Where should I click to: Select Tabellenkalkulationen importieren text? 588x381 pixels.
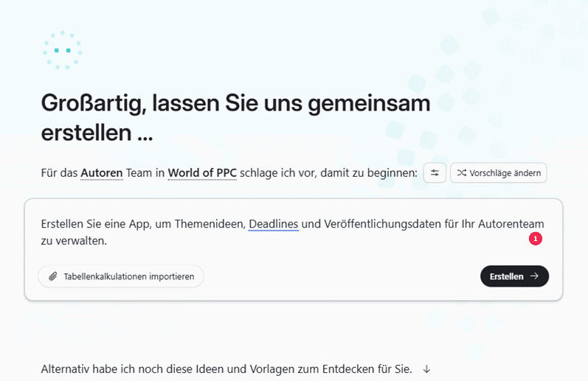(129, 276)
